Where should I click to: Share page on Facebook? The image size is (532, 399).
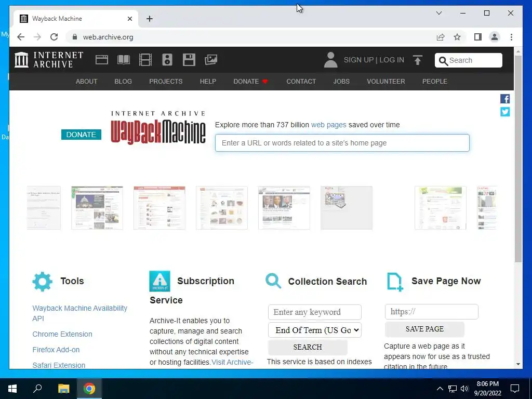coord(505,99)
